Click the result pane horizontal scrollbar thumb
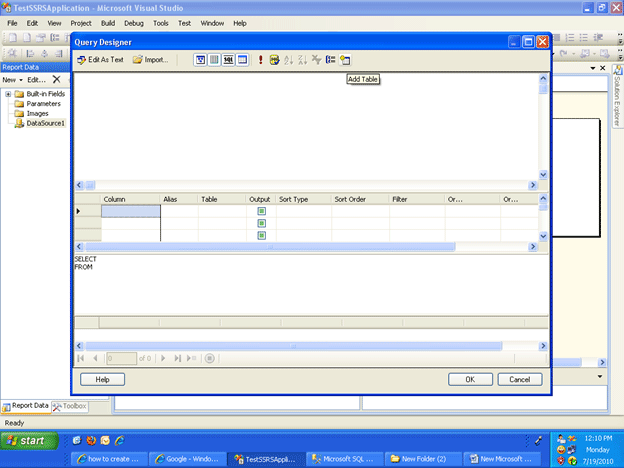This screenshot has width=624, height=468. (x=294, y=346)
